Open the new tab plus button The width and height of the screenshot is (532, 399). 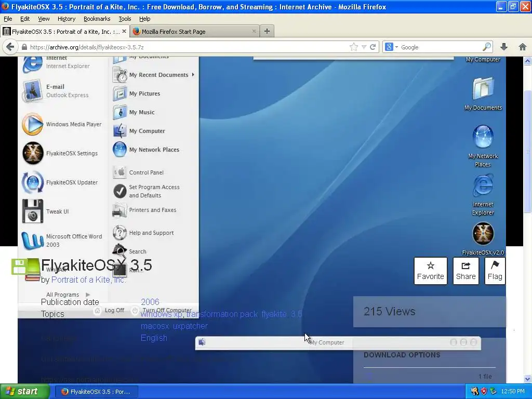coord(267,31)
